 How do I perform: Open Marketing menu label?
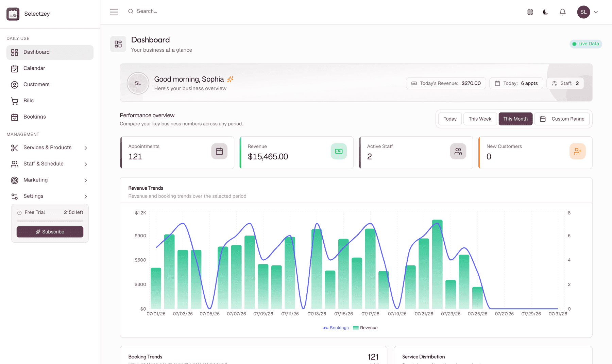point(35,180)
